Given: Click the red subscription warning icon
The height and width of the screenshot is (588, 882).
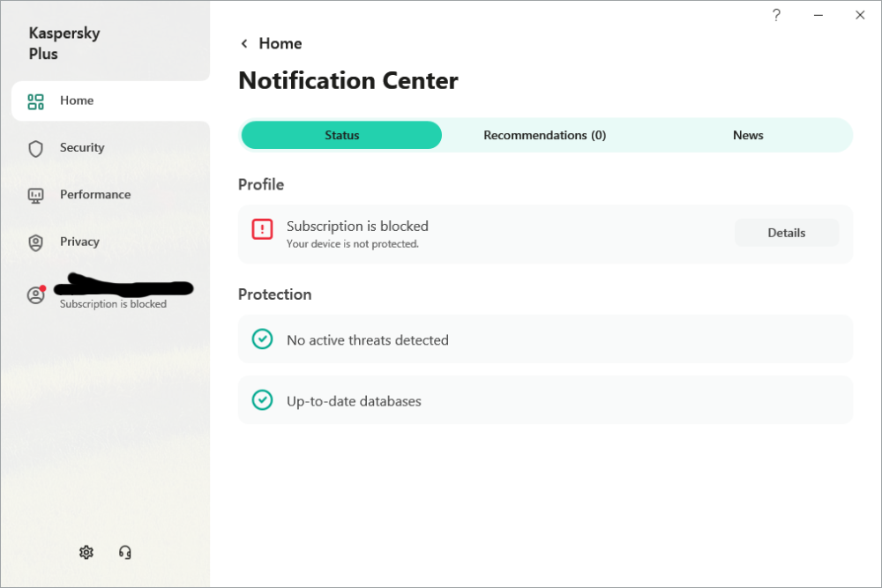Looking at the screenshot, I should pyautogui.click(x=262, y=229).
